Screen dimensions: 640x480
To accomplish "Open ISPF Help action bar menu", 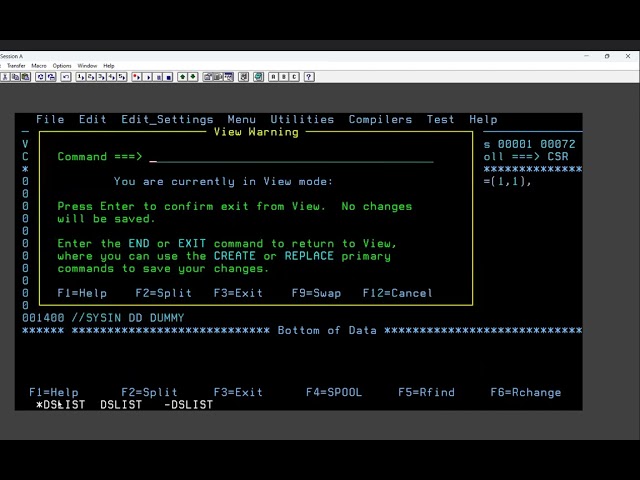I will 483,120.
